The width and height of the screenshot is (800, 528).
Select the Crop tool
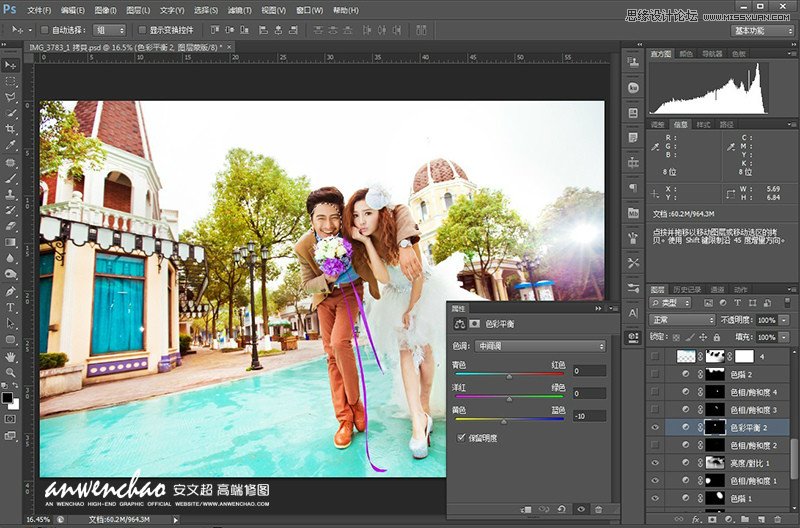coord(11,129)
